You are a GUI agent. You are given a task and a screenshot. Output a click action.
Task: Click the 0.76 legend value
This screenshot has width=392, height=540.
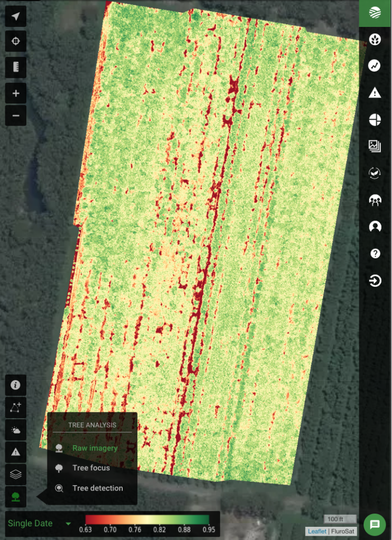pyautogui.click(x=135, y=529)
